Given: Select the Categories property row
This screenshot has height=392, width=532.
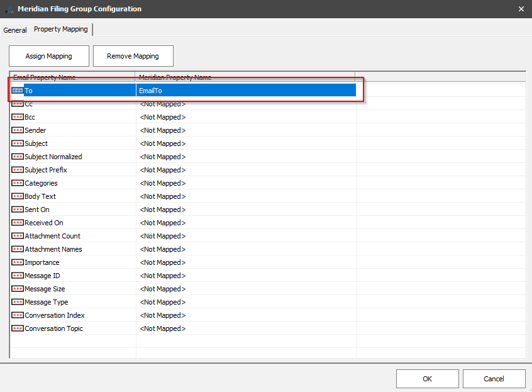Looking at the screenshot, I should 183,183.
